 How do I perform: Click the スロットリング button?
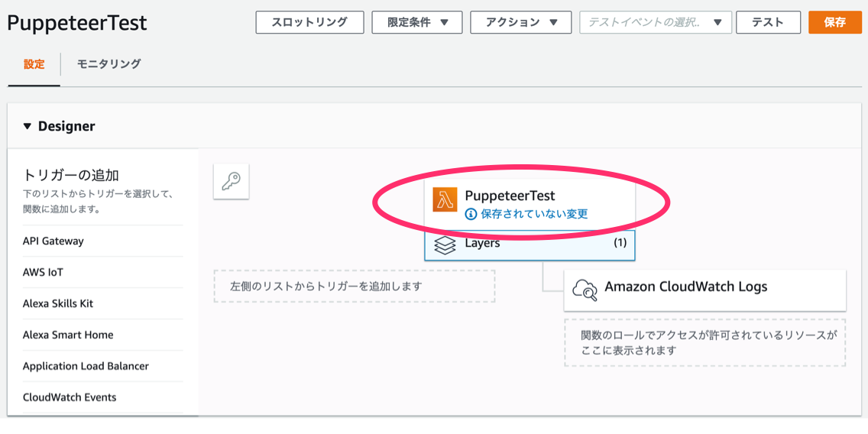tap(309, 23)
